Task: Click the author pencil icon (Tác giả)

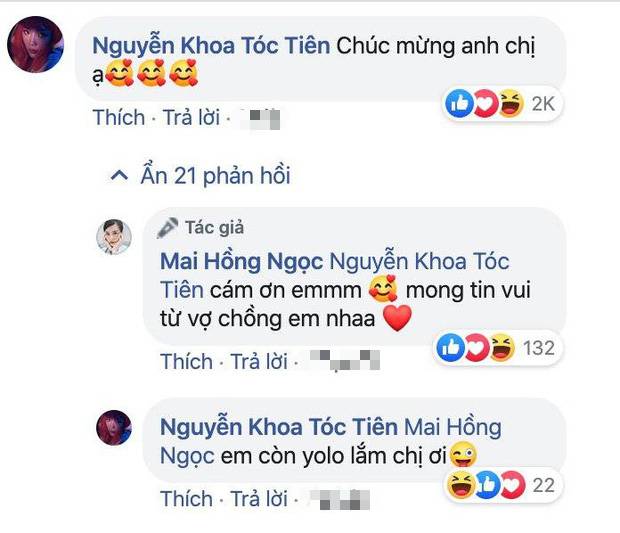Action: [168, 228]
